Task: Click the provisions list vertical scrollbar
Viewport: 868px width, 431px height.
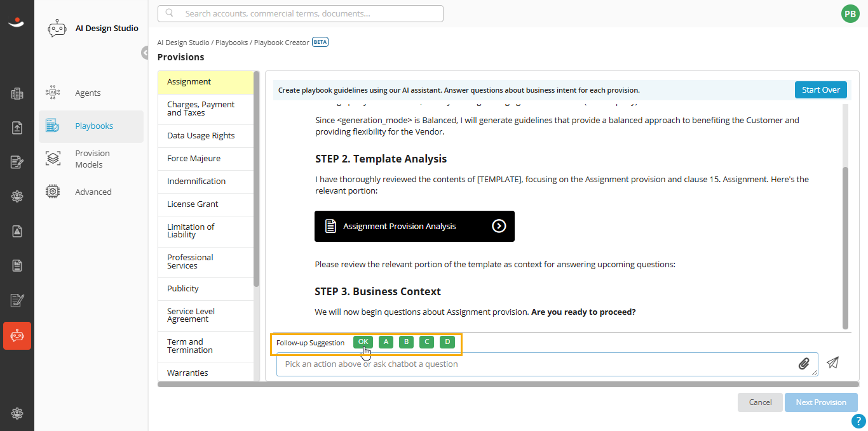Action: coord(256,178)
